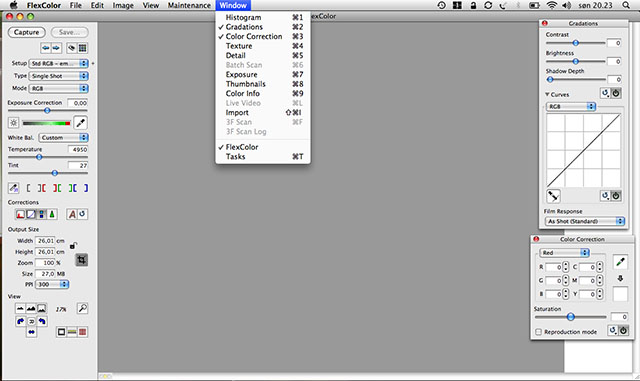Click the Width input field
Image resolution: width=640 pixels, height=381 pixels.
point(45,241)
